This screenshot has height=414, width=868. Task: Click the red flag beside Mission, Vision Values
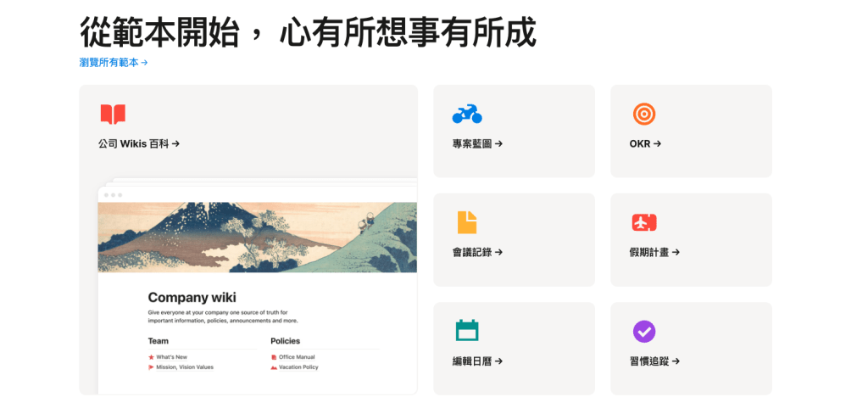(151, 366)
